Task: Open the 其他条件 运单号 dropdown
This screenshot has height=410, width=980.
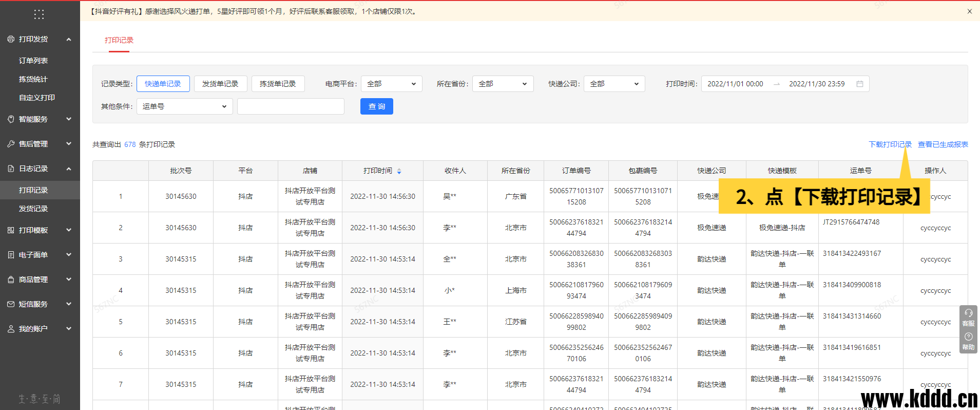Action: [x=185, y=106]
